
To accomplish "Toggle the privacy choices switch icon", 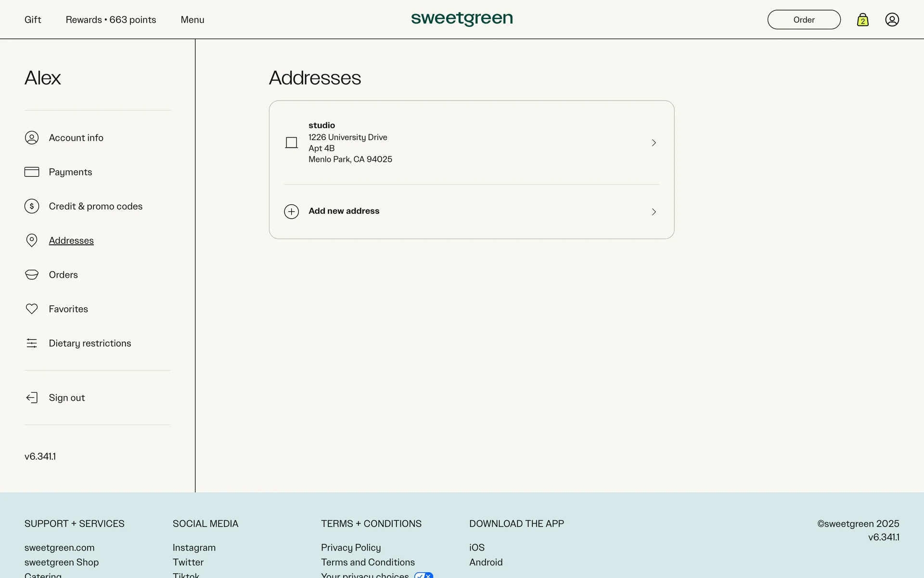I will 423,575.
